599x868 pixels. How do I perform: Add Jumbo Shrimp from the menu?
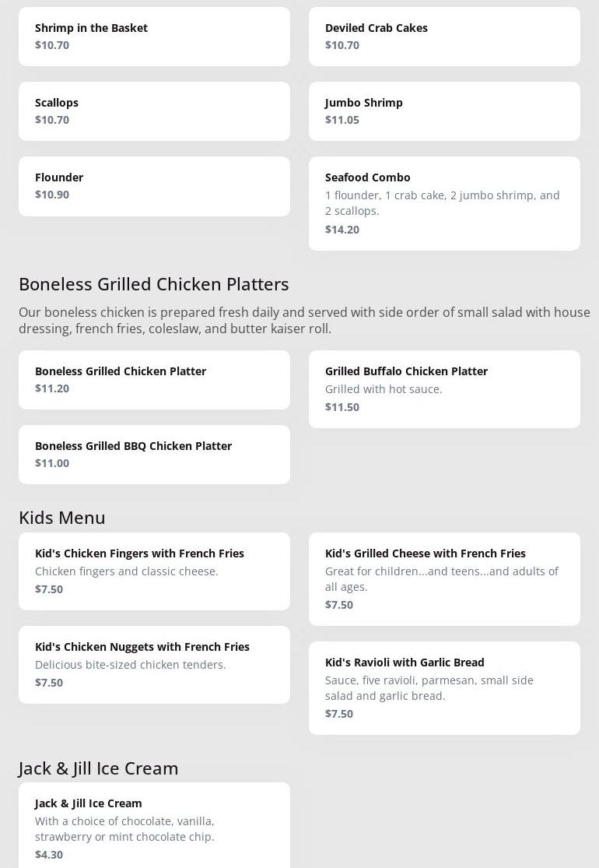coord(444,111)
